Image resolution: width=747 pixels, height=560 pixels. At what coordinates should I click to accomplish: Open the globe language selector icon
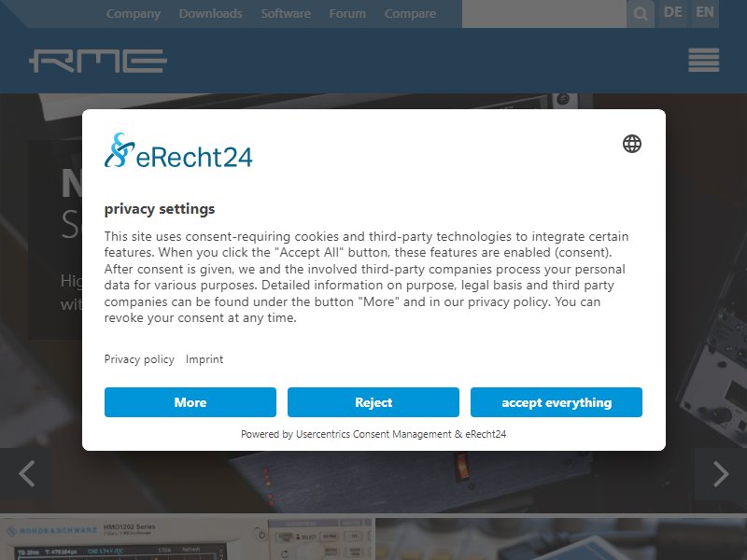pos(632,144)
